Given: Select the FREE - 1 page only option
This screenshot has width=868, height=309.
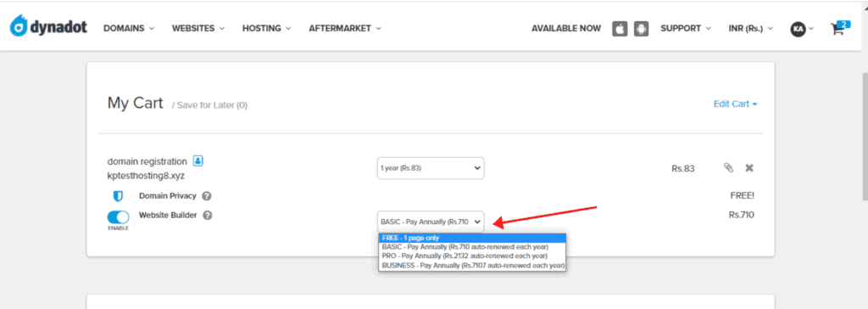Looking at the screenshot, I should coord(473,238).
